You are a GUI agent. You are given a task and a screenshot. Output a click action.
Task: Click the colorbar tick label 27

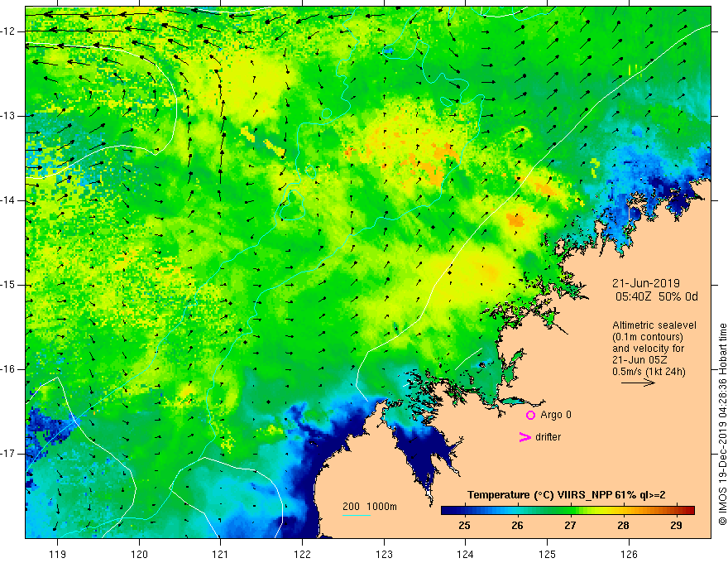(570, 526)
